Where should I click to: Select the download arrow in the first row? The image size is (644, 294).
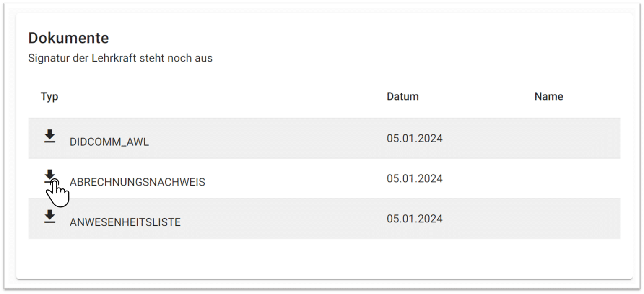(49, 137)
